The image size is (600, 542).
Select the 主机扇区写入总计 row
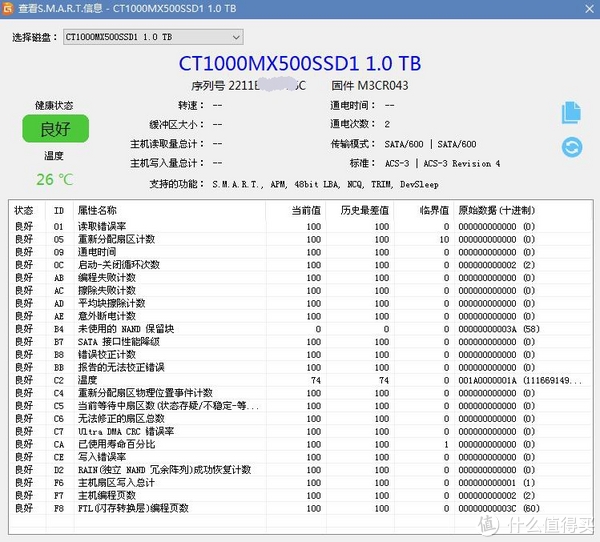tap(300, 483)
